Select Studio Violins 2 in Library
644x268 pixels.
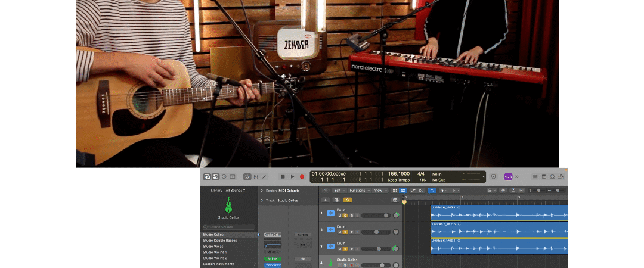coord(215,258)
